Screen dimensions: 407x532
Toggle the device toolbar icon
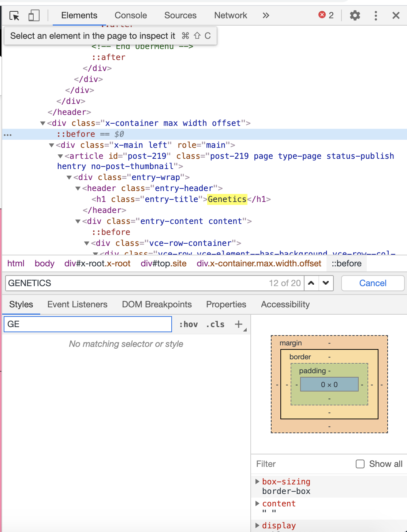(34, 15)
